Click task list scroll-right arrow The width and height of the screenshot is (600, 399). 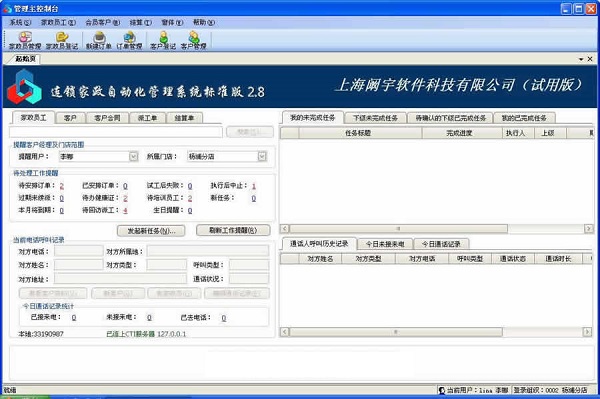(x=589, y=228)
